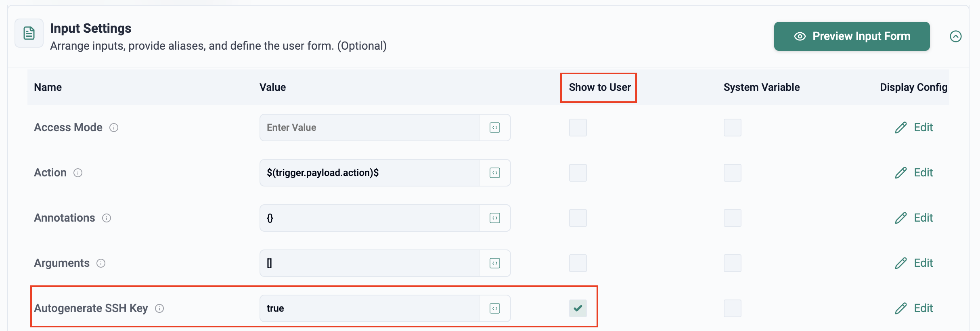980x331 pixels.
Task: Open variable picker for Action value
Action: [495, 173]
